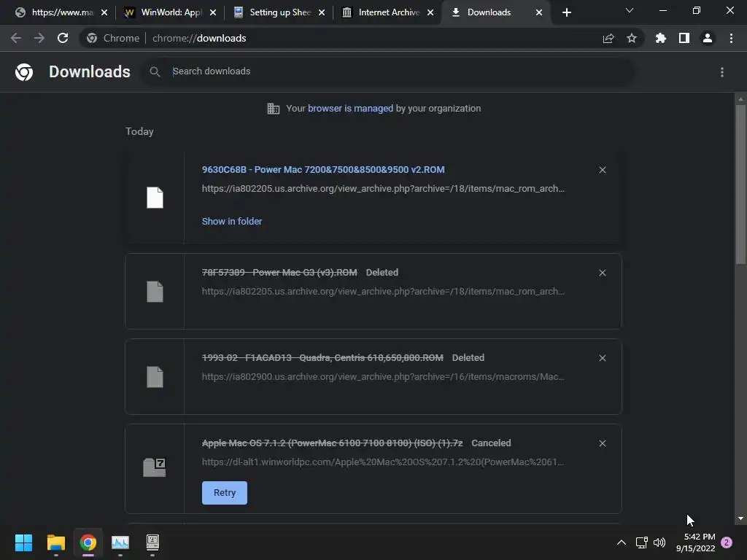Image resolution: width=747 pixels, height=560 pixels.
Task: Click the browser back arrow
Action: point(16,38)
